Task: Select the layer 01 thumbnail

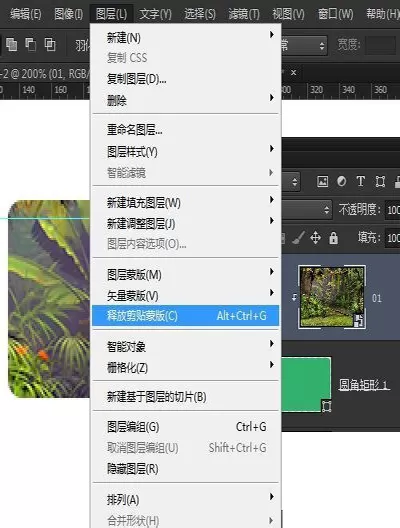Action: (x=332, y=297)
